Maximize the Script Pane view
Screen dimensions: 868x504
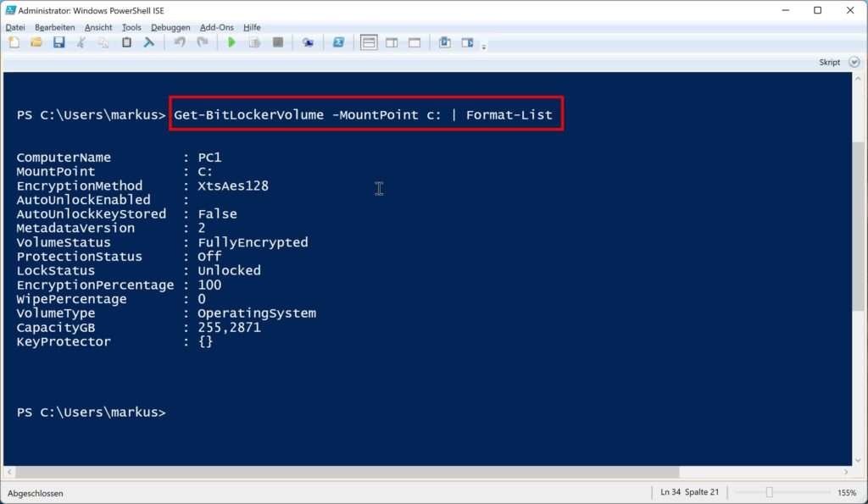(413, 42)
